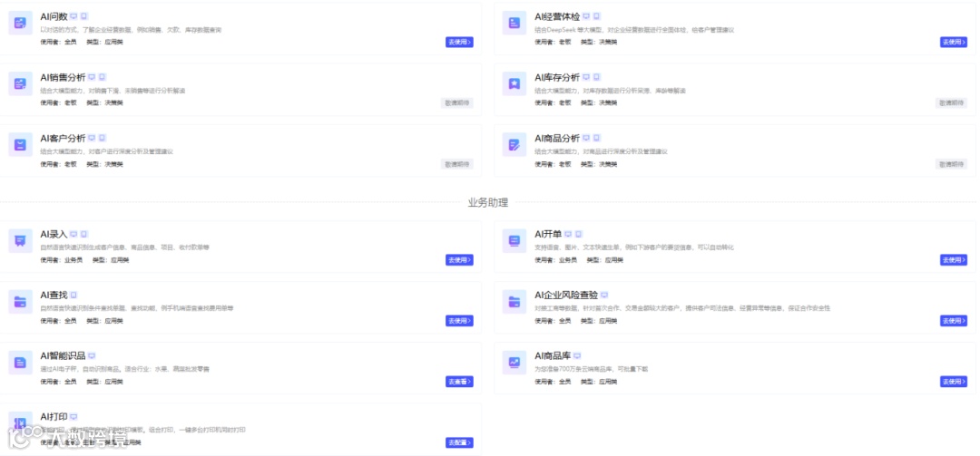The width and height of the screenshot is (980, 456).
Task: Click the AI问数 description line
Action: tap(131, 30)
